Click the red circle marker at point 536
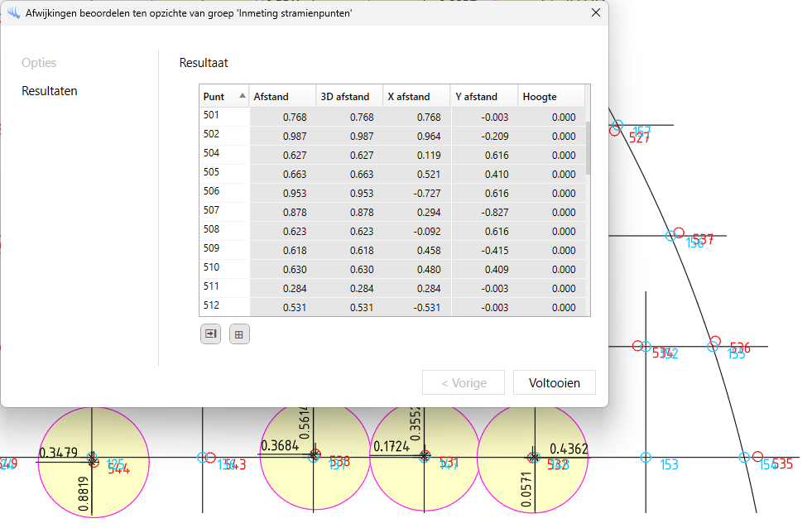 (715, 341)
